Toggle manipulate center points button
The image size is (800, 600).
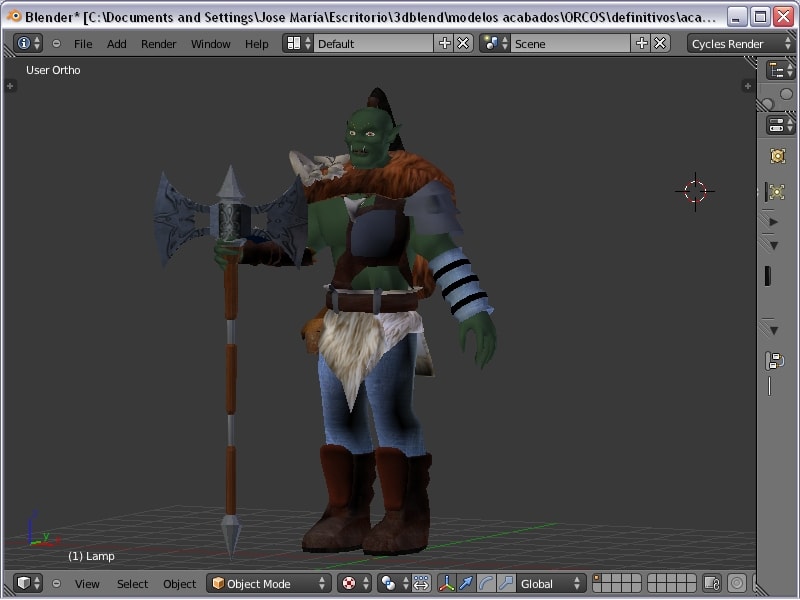[421, 583]
